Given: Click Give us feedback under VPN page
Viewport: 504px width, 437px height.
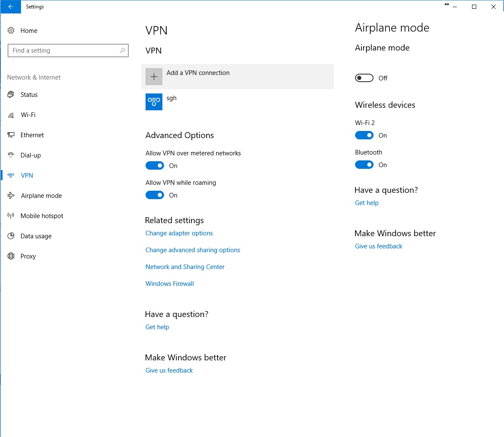Looking at the screenshot, I should (x=169, y=370).
